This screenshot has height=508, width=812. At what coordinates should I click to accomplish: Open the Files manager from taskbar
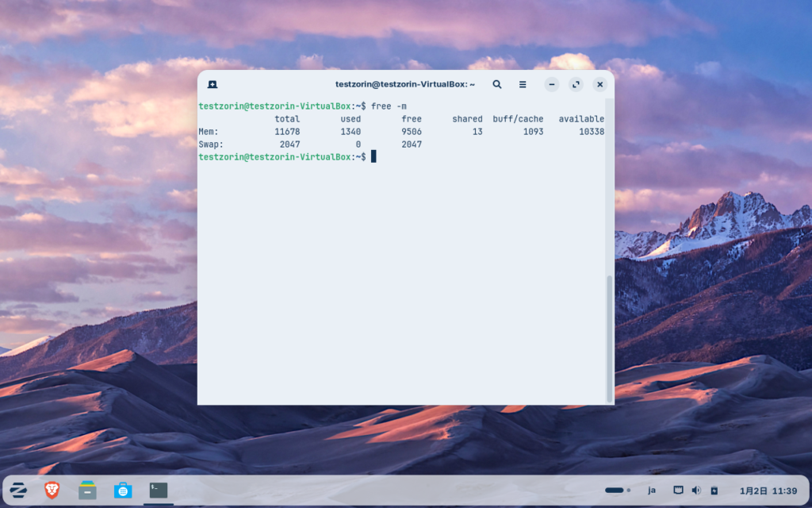tap(87, 491)
